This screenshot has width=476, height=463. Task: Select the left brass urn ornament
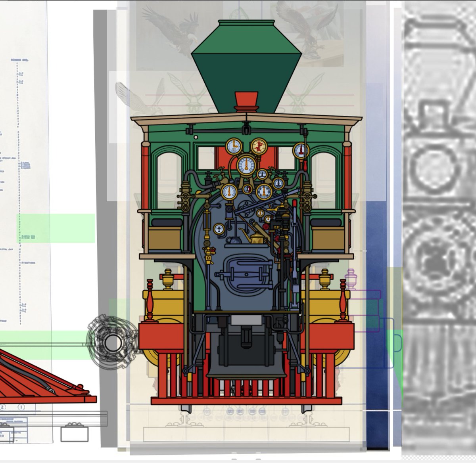click(168, 279)
